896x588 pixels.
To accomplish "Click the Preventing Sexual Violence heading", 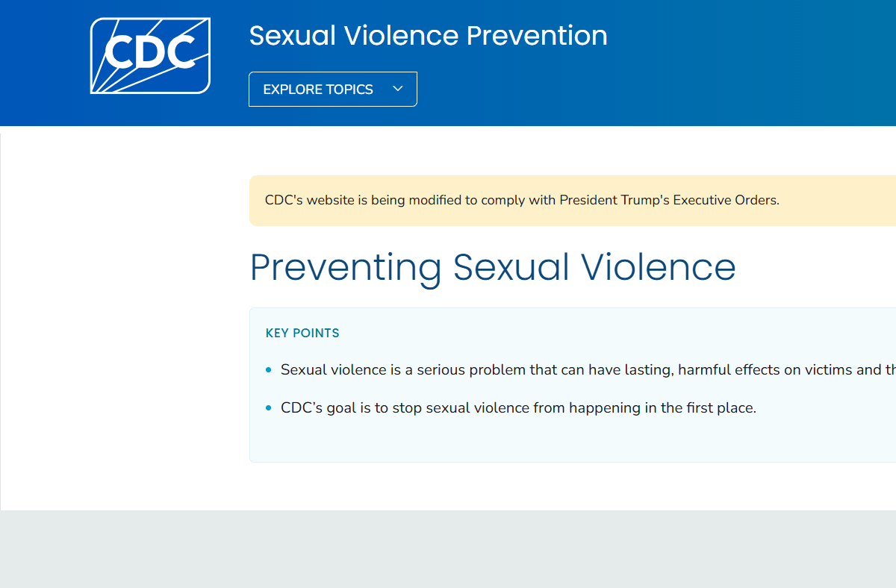I will (493, 269).
